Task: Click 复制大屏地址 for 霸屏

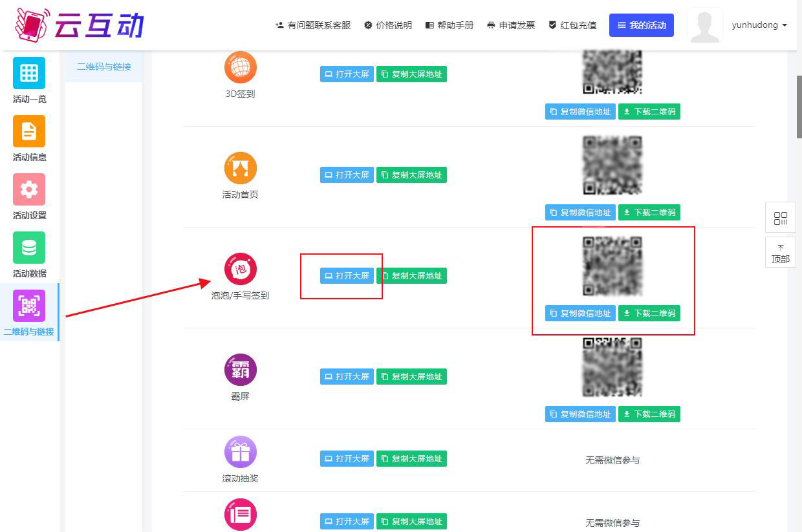Action: tap(411, 377)
